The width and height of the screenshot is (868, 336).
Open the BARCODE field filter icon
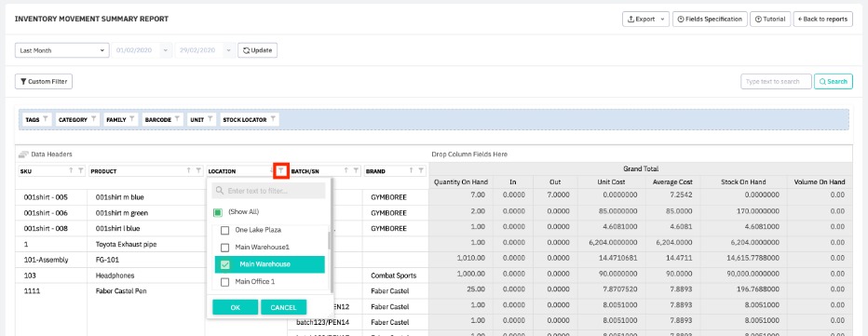click(x=177, y=119)
